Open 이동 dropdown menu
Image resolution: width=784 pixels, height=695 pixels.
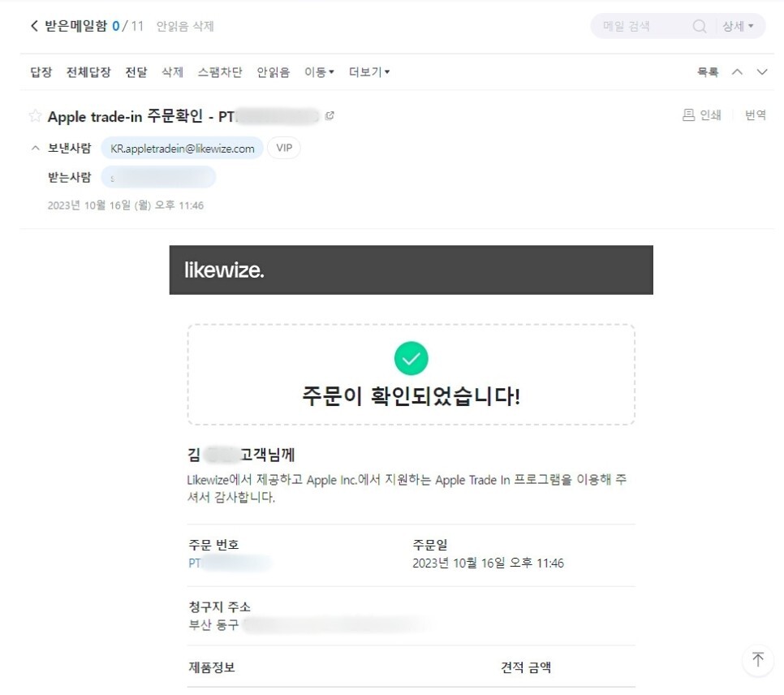[319, 72]
